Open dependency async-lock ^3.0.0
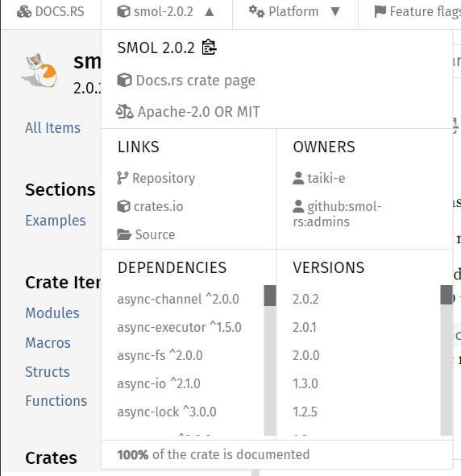The width and height of the screenshot is (461, 476). 167,412
